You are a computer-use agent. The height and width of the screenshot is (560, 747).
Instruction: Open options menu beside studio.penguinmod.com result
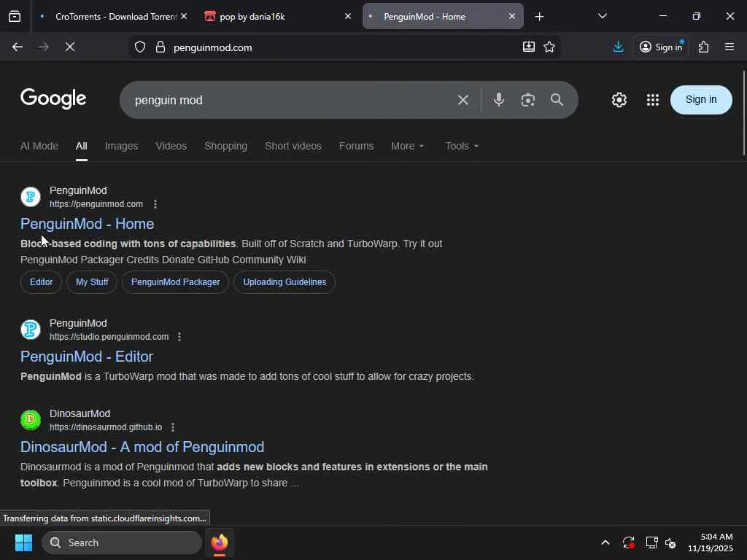pyautogui.click(x=179, y=337)
